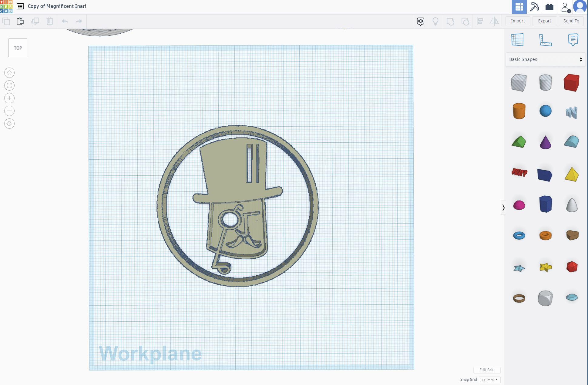This screenshot has width=588, height=385.
Task: Click the undo arrow icon
Action: (65, 21)
